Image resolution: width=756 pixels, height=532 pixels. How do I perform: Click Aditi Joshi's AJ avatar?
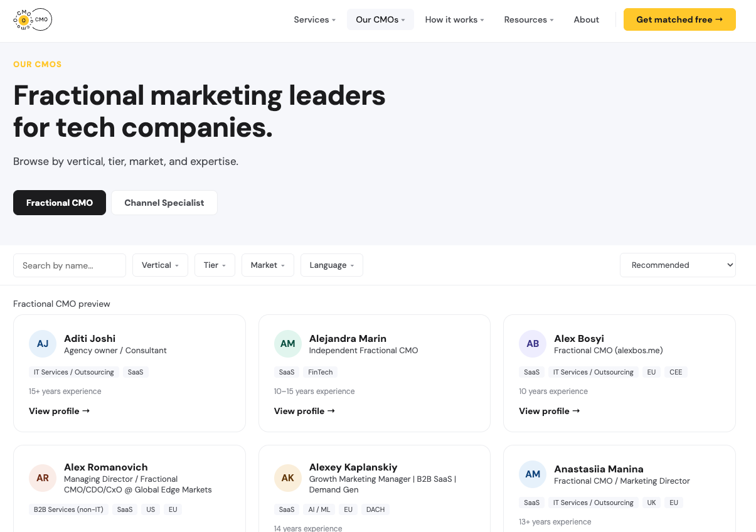tap(43, 344)
